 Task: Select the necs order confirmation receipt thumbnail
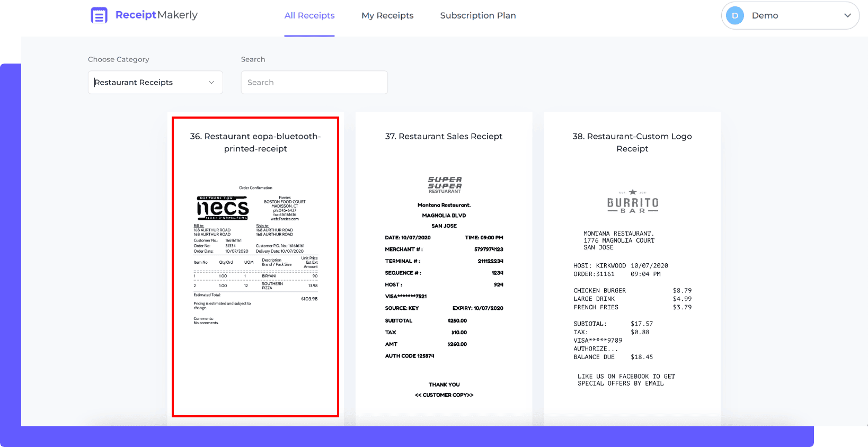(x=255, y=256)
